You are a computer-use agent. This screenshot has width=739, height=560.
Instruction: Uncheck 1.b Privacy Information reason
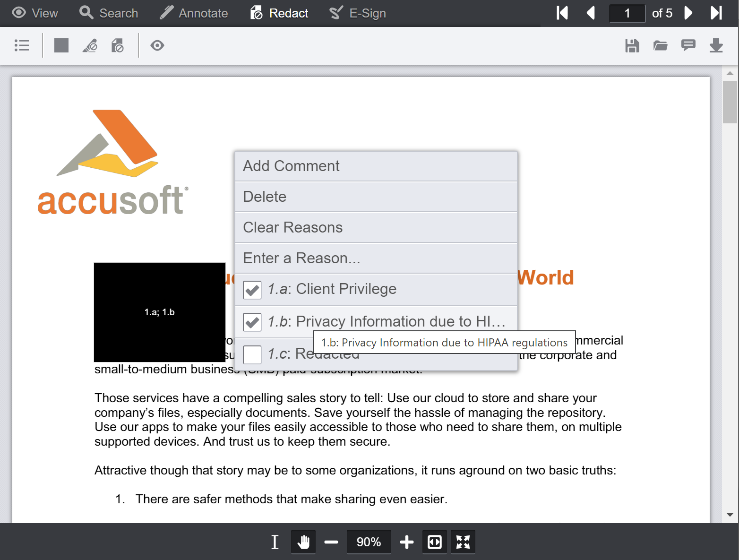pos(252,322)
